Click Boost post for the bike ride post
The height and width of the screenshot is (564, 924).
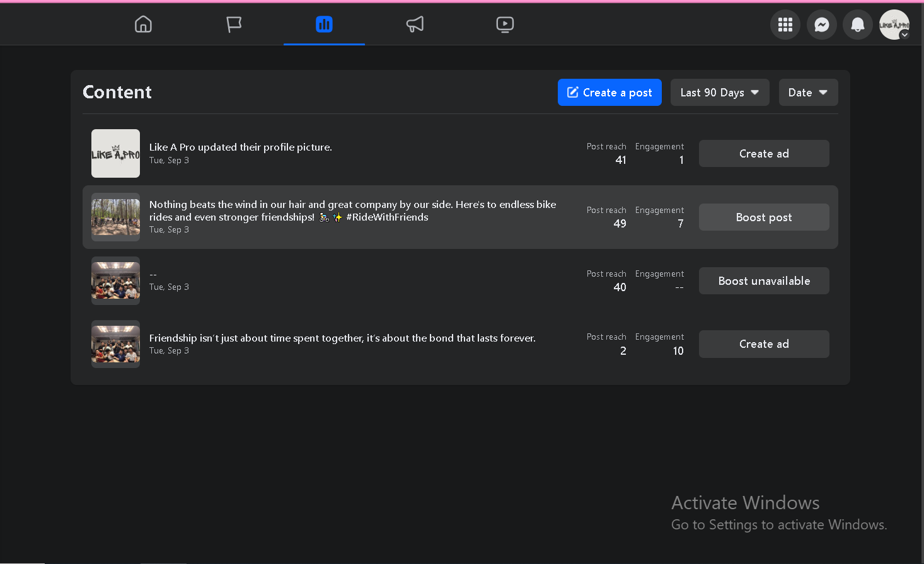(764, 217)
